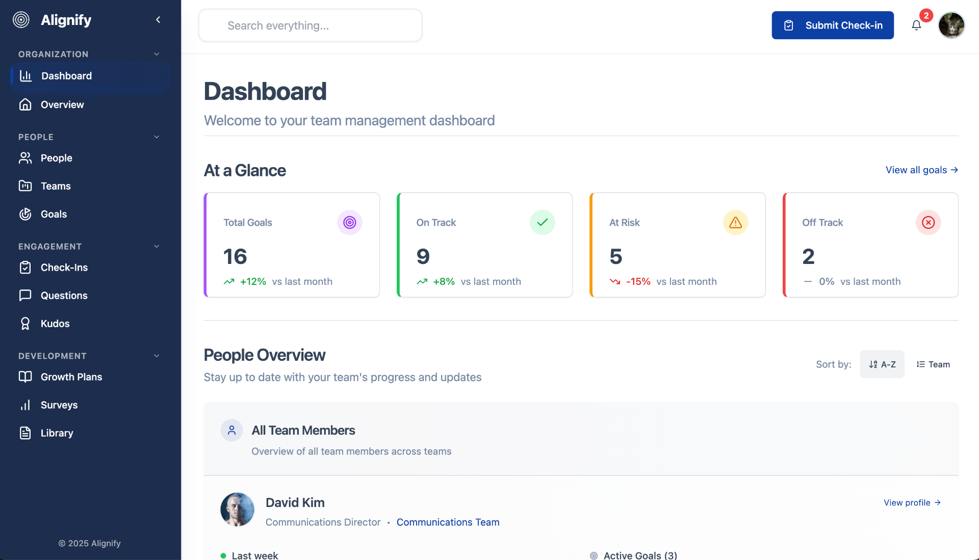Click the Alignify target logo
This screenshot has height=560, width=979.
(21, 19)
